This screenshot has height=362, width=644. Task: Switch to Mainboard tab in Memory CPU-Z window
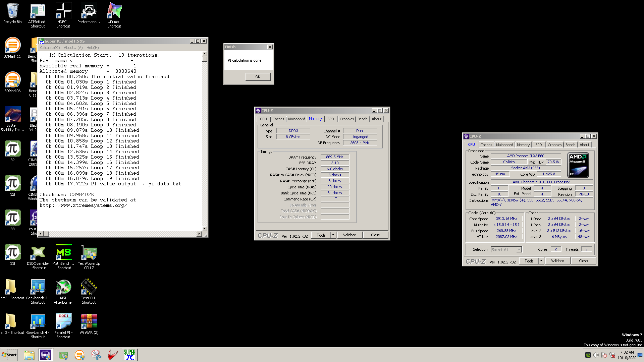[x=297, y=119]
